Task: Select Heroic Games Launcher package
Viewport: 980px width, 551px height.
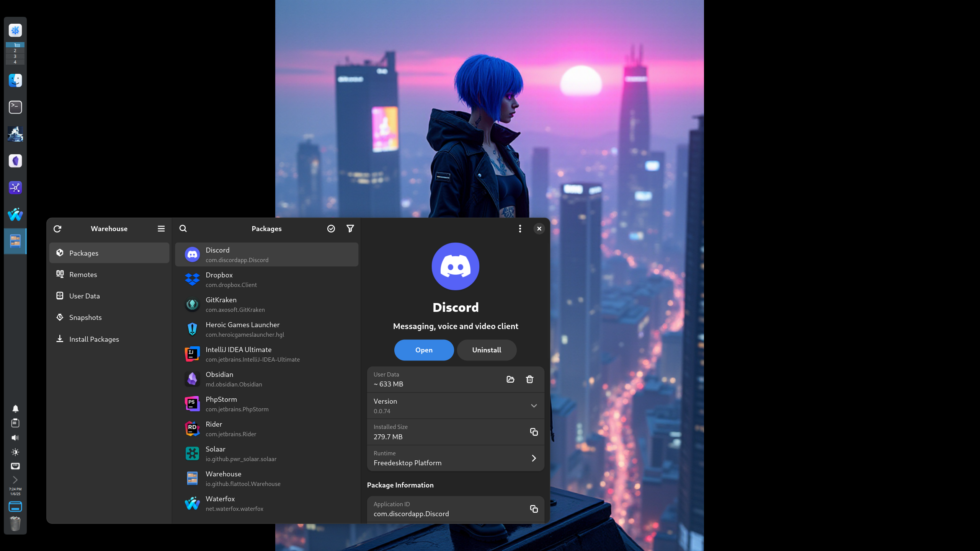Action: click(266, 329)
